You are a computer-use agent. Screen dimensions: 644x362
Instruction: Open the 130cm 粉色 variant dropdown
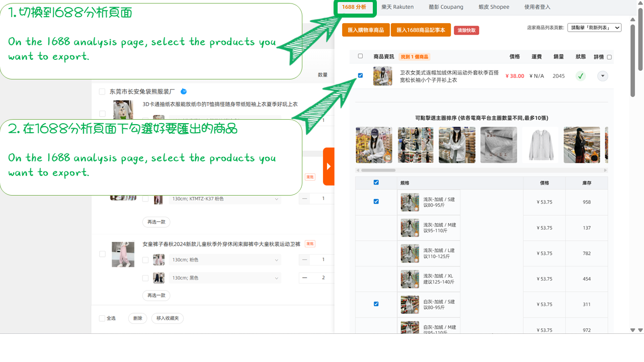[276, 259]
